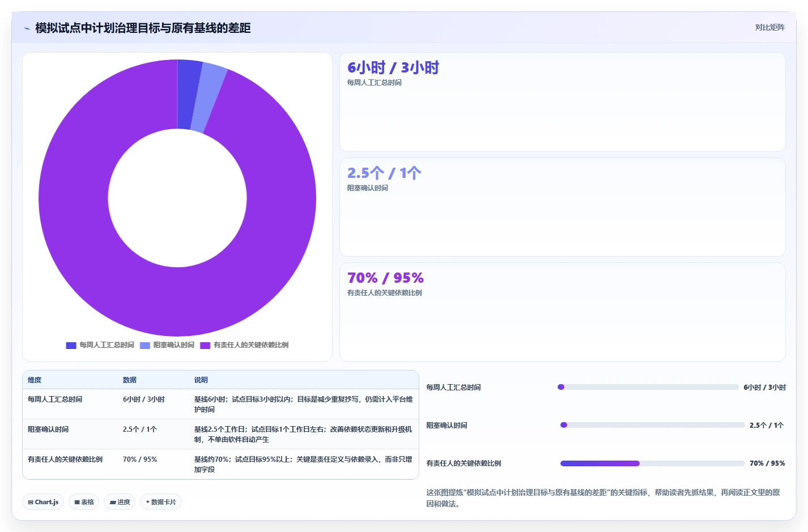Image resolution: width=808 pixels, height=532 pixels.
Task: Click the 阻塞确认时间 card caption
Action: pos(368,188)
